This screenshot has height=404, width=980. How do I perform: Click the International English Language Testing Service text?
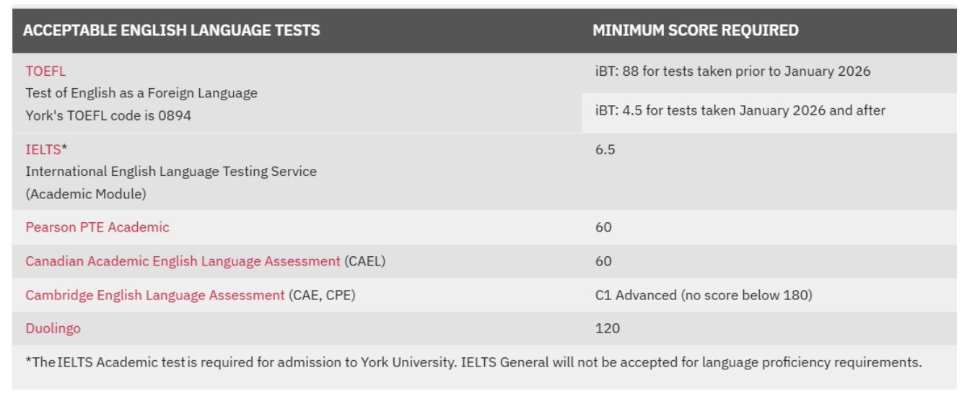[x=170, y=172]
